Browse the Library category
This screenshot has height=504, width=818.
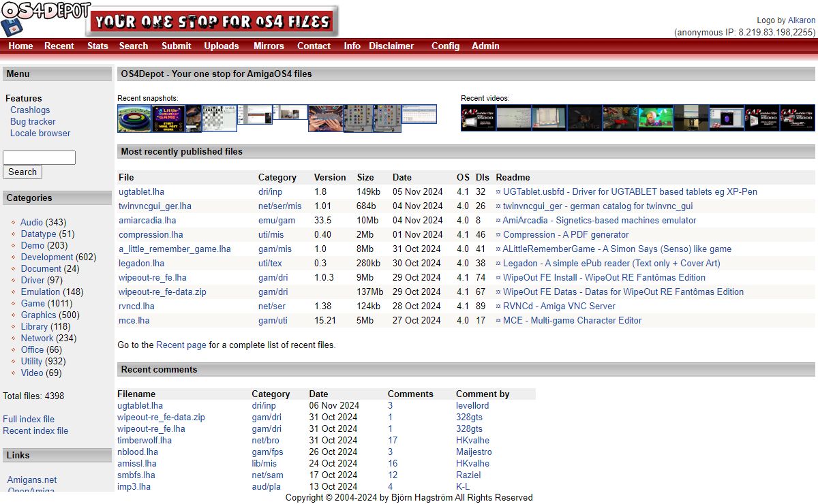[x=34, y=326]
